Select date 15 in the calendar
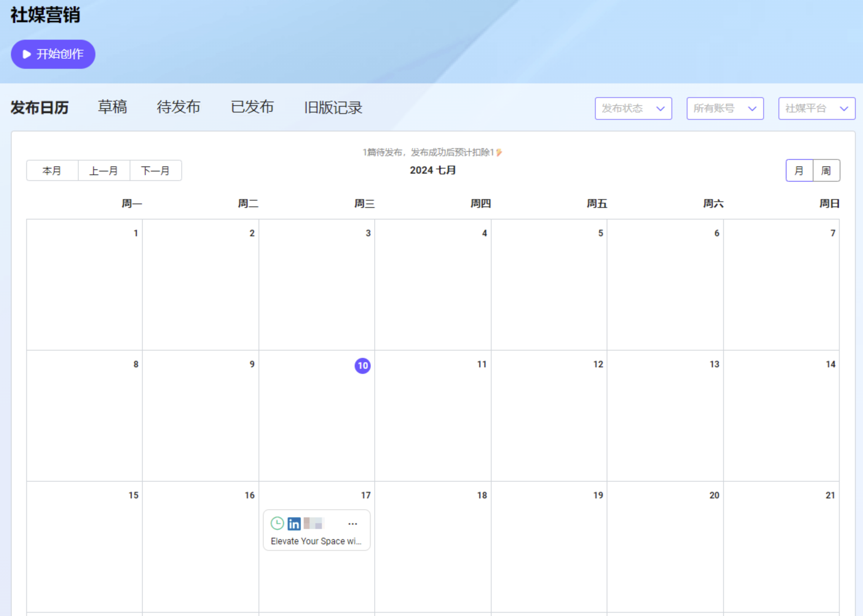The width and height of the screenshot is (863, 616). [x=134, y=495]
